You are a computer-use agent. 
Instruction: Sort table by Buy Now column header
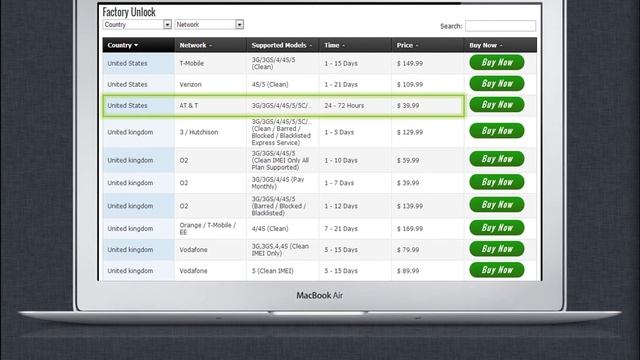(500, 45)
